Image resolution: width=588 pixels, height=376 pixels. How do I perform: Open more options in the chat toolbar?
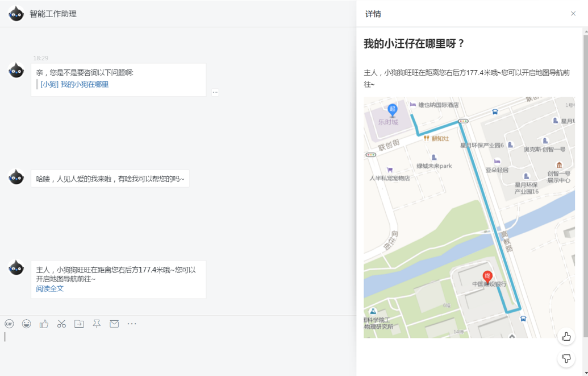132,324
